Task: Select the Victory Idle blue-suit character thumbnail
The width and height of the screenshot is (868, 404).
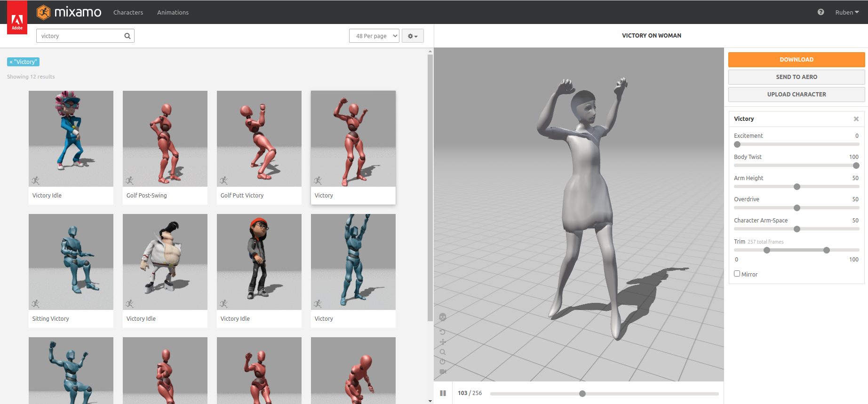Action: [x=71, y=139]
